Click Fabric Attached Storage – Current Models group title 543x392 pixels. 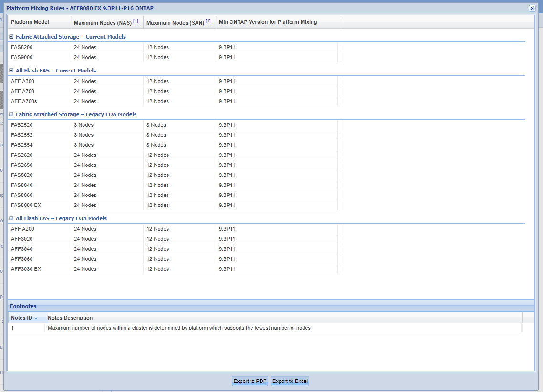pos(71,37)
